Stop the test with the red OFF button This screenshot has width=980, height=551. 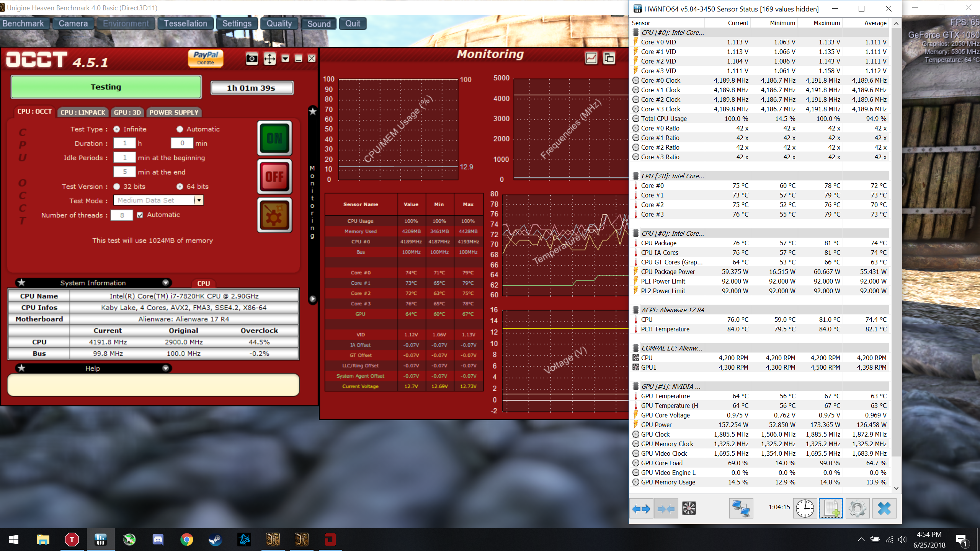274,176
